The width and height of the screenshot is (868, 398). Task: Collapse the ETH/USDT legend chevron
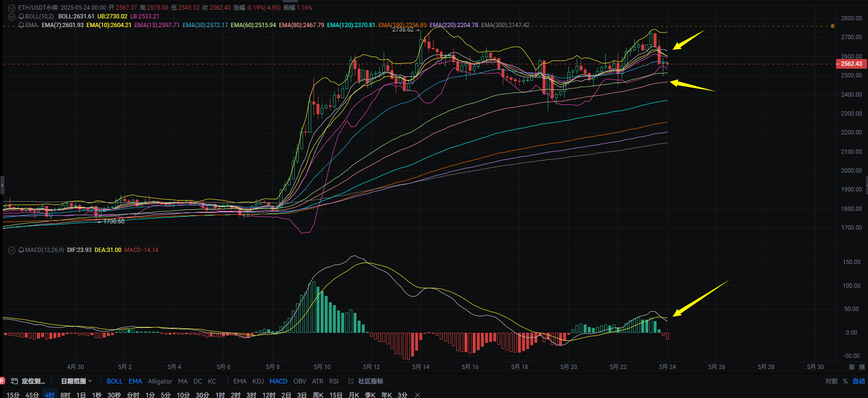click(x=12, y=8)
